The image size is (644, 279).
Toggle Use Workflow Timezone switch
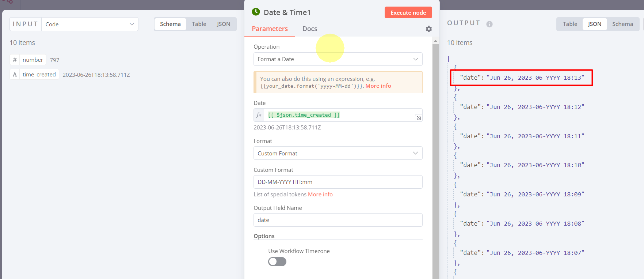pyautogui.click(x=277, y=261)
